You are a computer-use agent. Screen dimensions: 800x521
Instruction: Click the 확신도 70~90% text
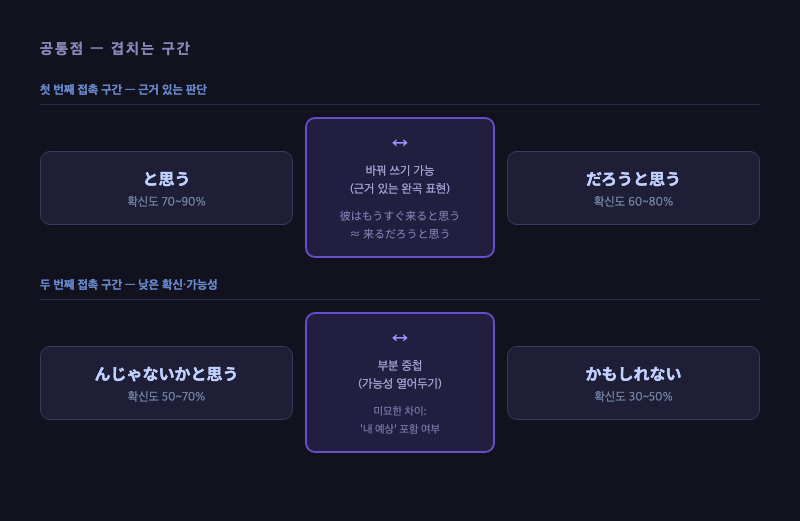tap(166, 202)
